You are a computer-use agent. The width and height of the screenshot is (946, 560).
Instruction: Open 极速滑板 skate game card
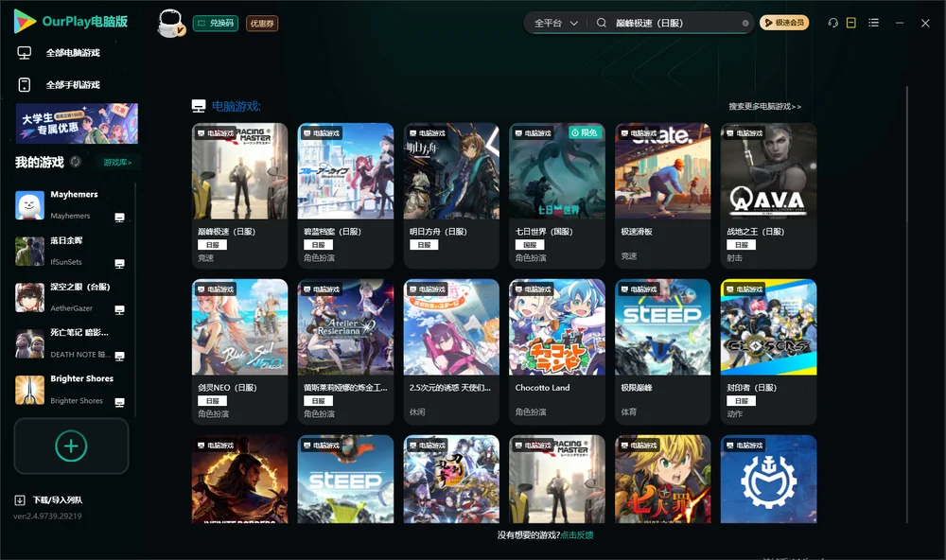click(x=662, y=196)
